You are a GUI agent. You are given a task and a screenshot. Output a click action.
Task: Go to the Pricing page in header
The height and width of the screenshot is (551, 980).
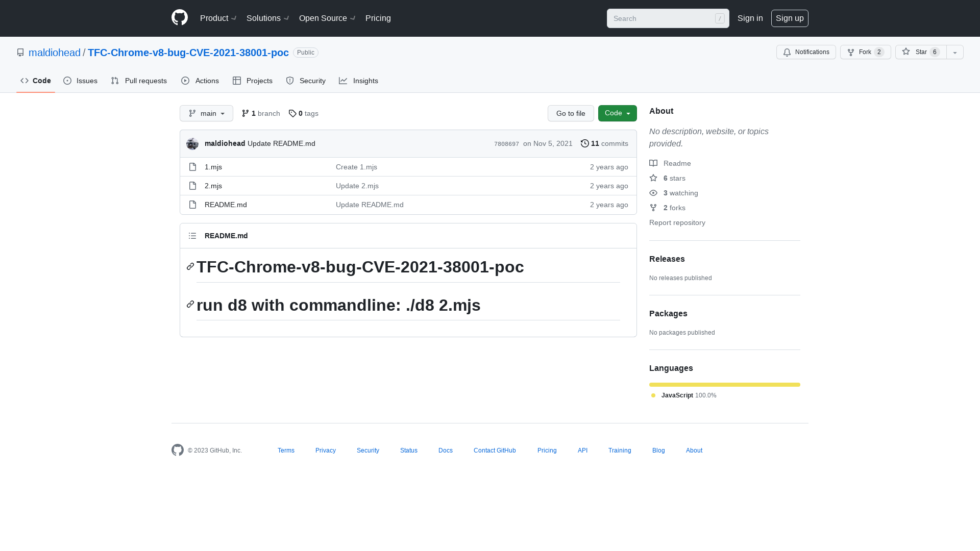pos(378,18)
